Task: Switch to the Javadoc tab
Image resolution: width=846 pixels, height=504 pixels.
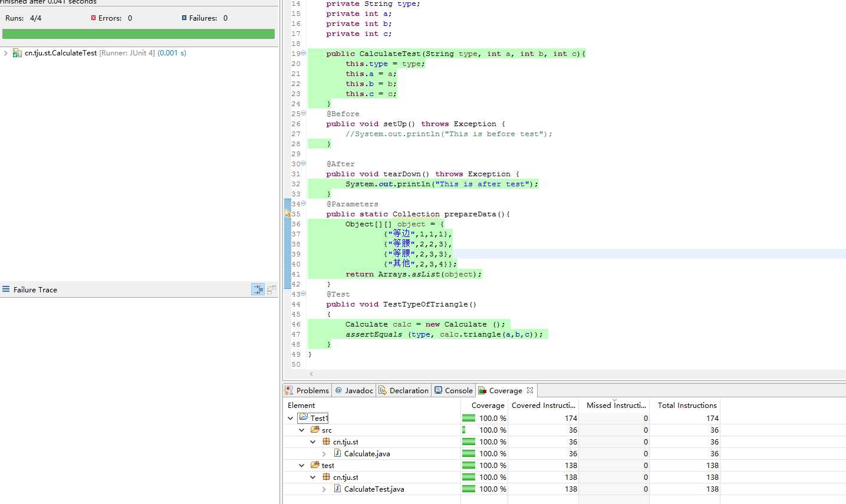Action: tap(354, 390)
